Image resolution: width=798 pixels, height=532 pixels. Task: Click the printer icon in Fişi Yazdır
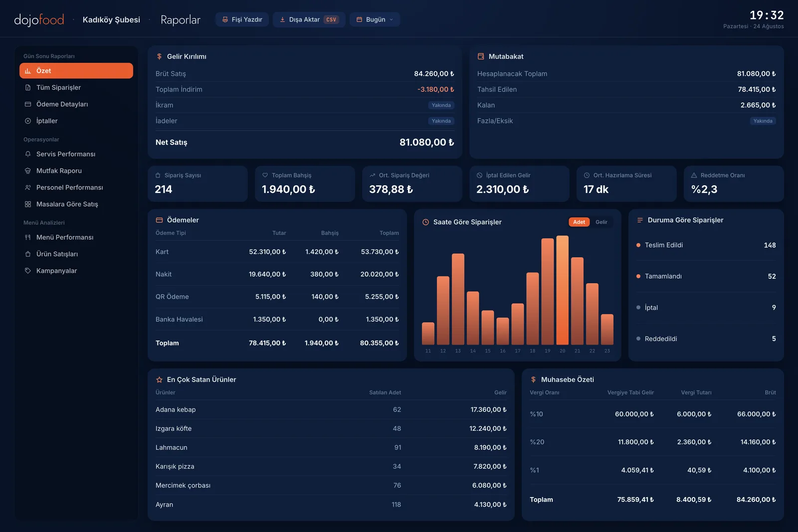(225, 19)
